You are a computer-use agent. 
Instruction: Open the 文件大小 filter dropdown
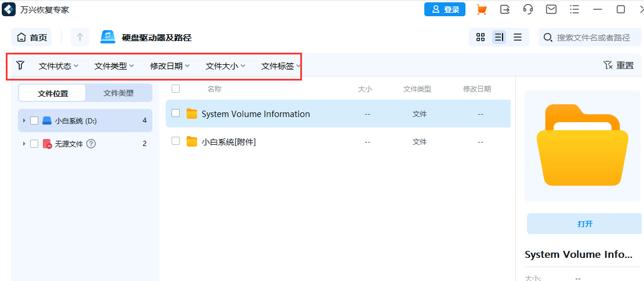point(225,65)
